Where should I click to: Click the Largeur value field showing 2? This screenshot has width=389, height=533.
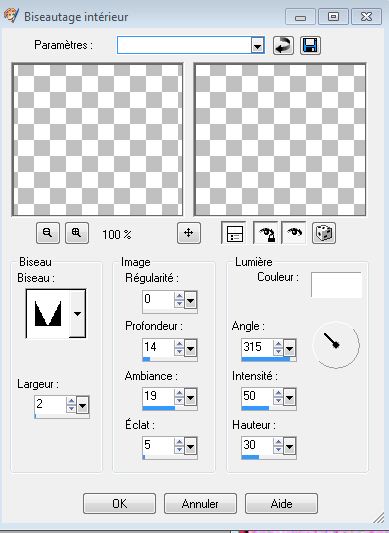coord(50,405)
